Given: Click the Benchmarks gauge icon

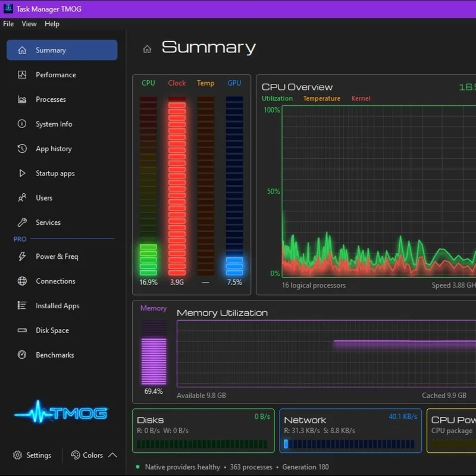Looking at the screenshot, I should 22,355.
